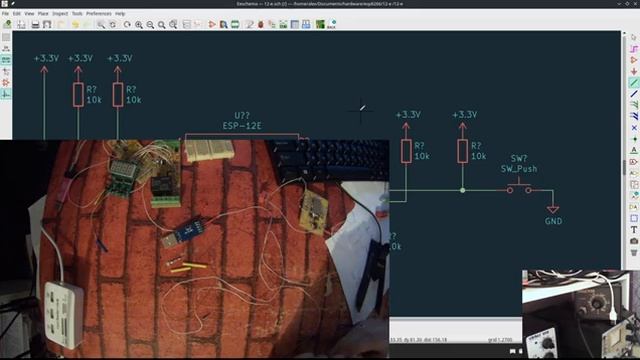Toggle full-window cursor shape
Viewport: 640px width, 360px height.
6,71
